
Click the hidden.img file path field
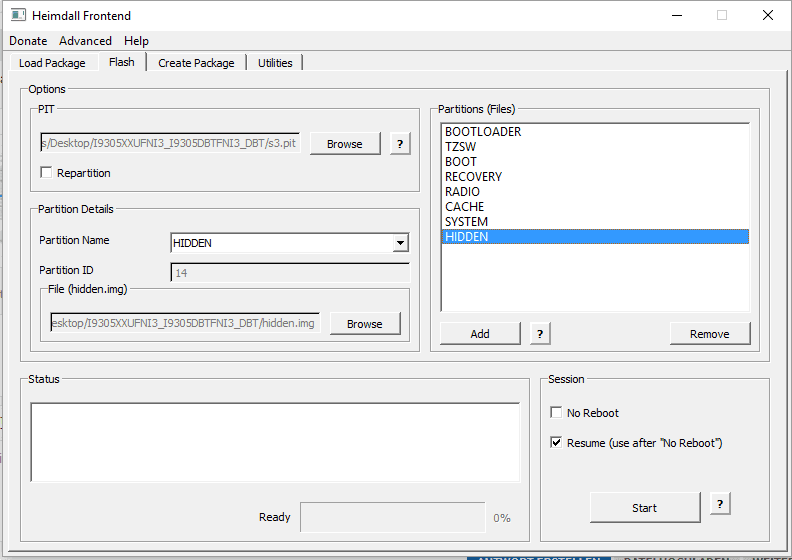coord(185,323)
